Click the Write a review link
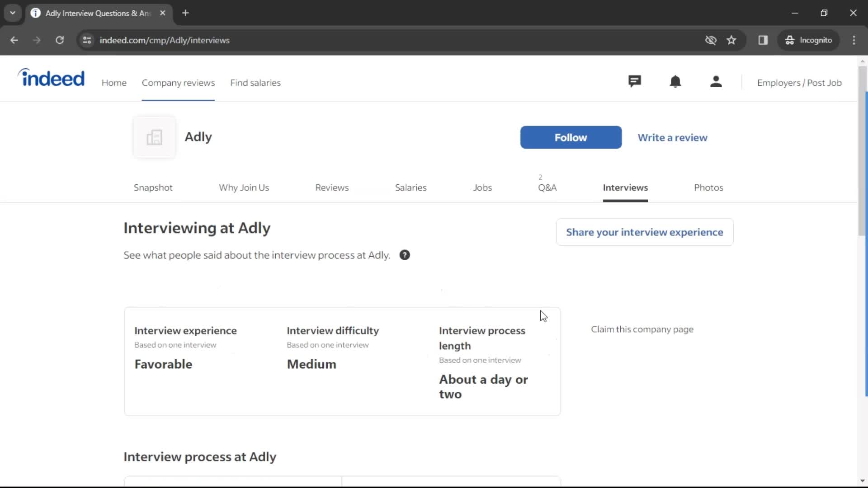This screenshot has height=488, width=868. click(x=672, y=137)
